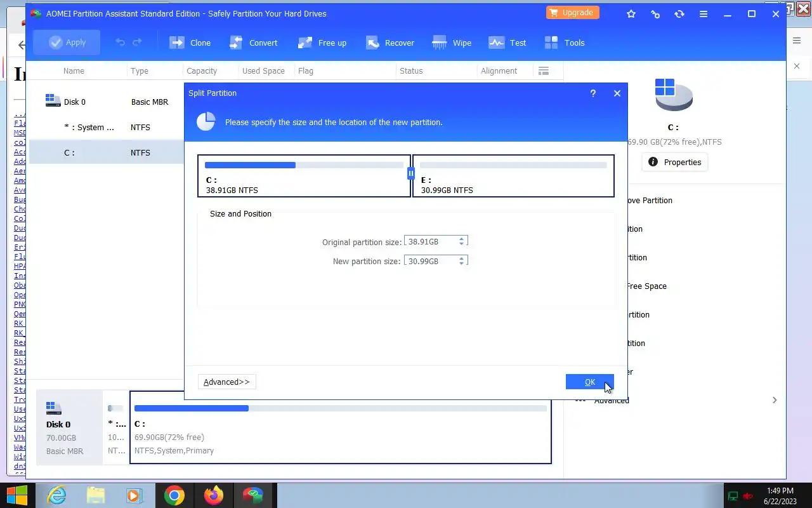Screen dimensions: 812x508
Task: Open the hamburger menu in title bar
Action: coord(704,13)
